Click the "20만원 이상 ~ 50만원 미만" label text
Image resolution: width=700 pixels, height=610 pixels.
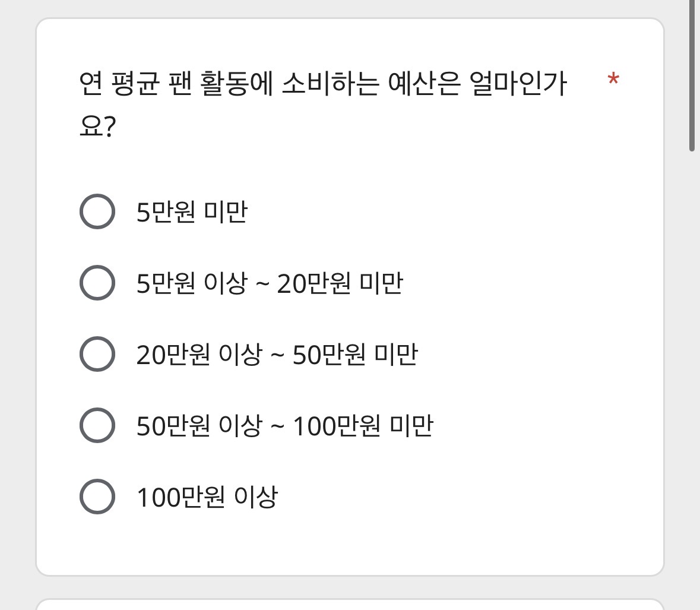click(277, 355)
